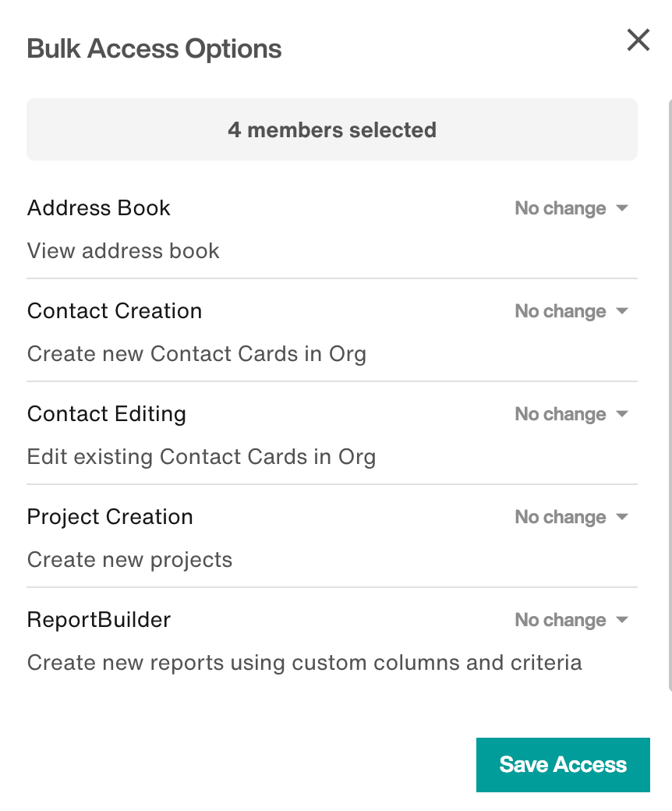Image resolution: width=672 pixels, height=811 pixels.
Task: Click the 4 members selected banner
Action: point(332,129)
